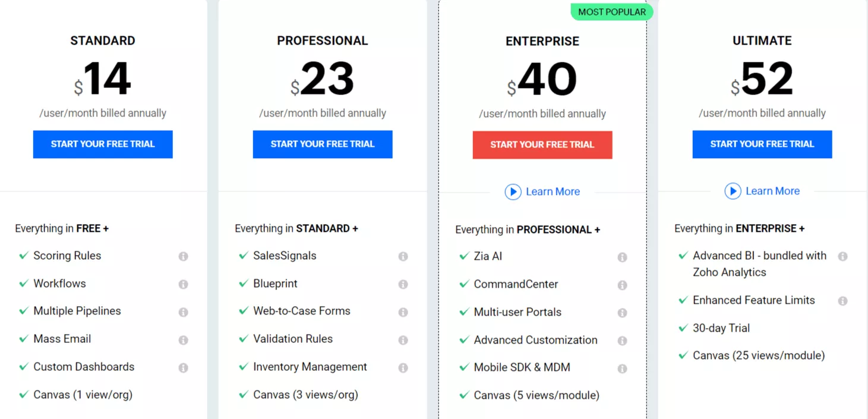The image size is (868, 419).
Task: Click Most Popular badge on Enterprise
Action: click(x=612, y=12)
